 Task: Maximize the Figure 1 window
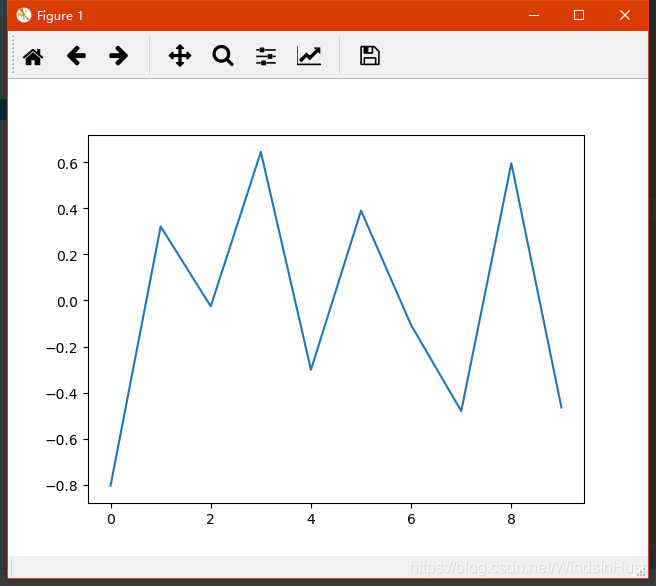[579, 15]
